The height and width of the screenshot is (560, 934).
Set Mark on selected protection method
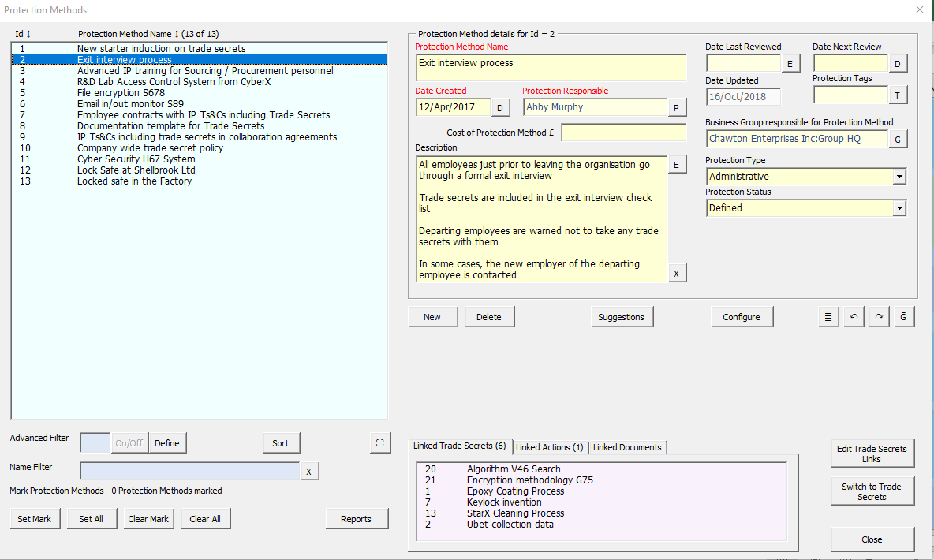click(35, 519)
